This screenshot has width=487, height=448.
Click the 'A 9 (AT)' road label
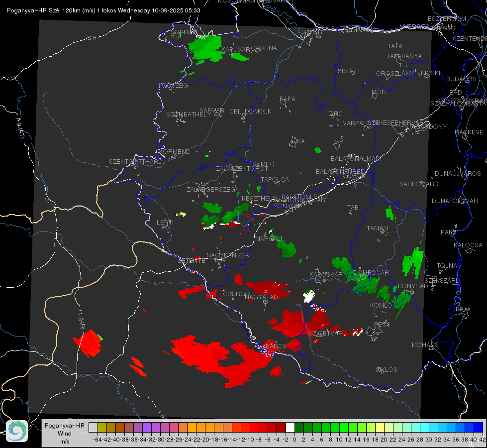pos(20,128)
